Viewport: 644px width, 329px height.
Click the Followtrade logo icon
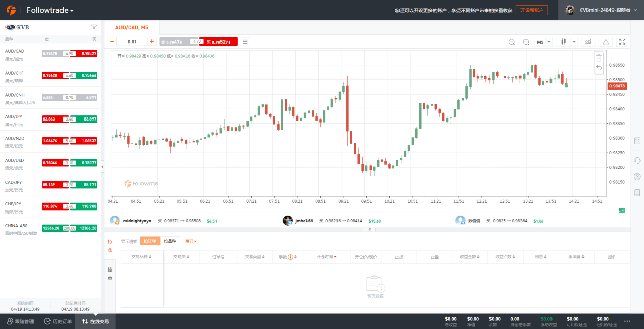(x=11, y=10)
